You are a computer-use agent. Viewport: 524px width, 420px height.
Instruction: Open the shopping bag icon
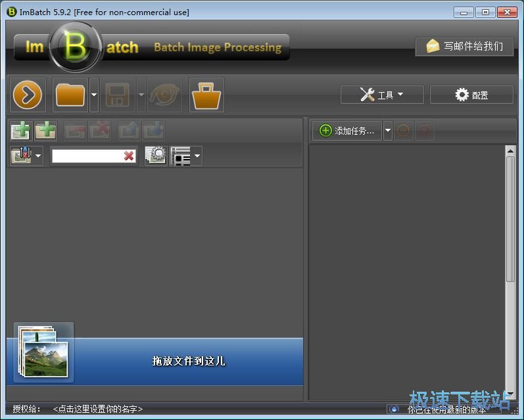(x=206, y=95)
